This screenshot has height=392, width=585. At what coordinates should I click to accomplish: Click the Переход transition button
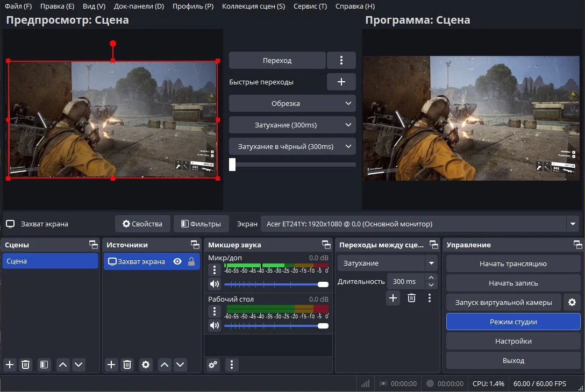click(x=277, y=60)
